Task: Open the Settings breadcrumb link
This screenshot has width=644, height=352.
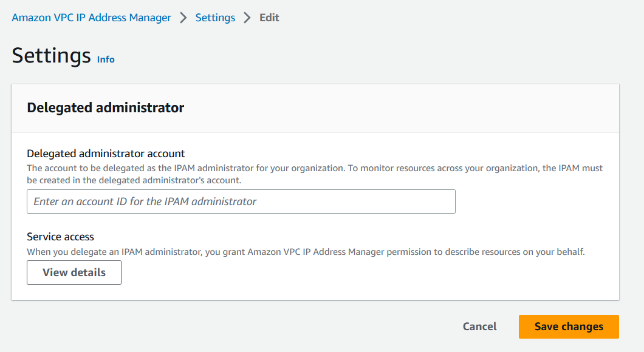Action: [215, 18]
